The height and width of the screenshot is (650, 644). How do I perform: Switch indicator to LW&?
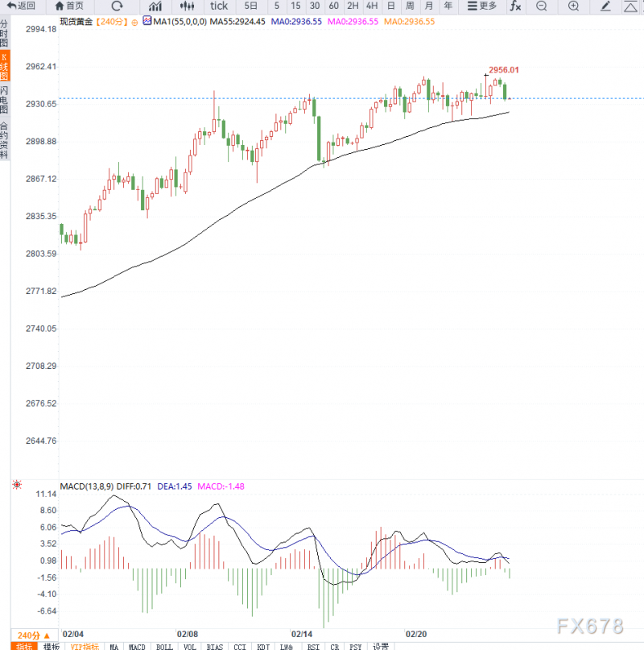(287, 646)
